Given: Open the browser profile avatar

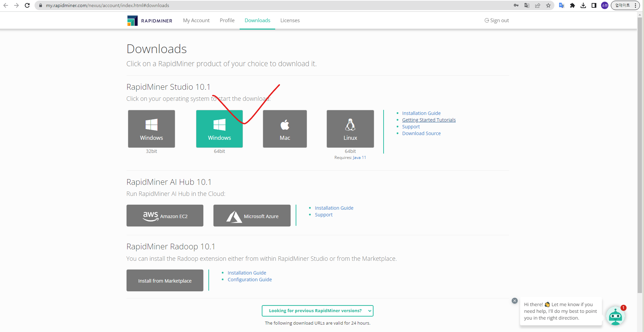Looking at the screenshot, I should coord(605,5).
